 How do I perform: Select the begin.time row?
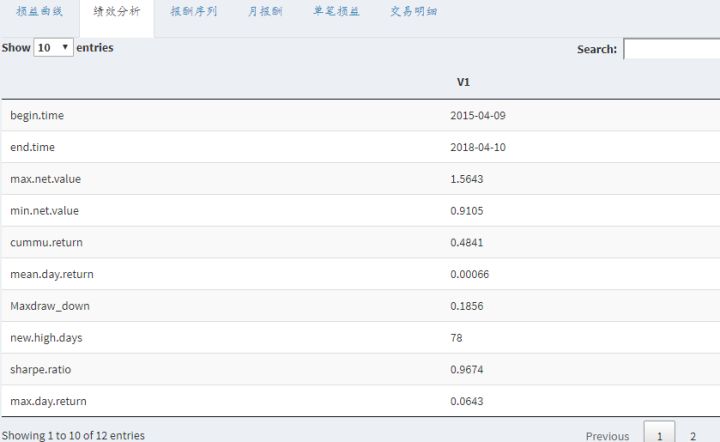[x=37, y=115]
